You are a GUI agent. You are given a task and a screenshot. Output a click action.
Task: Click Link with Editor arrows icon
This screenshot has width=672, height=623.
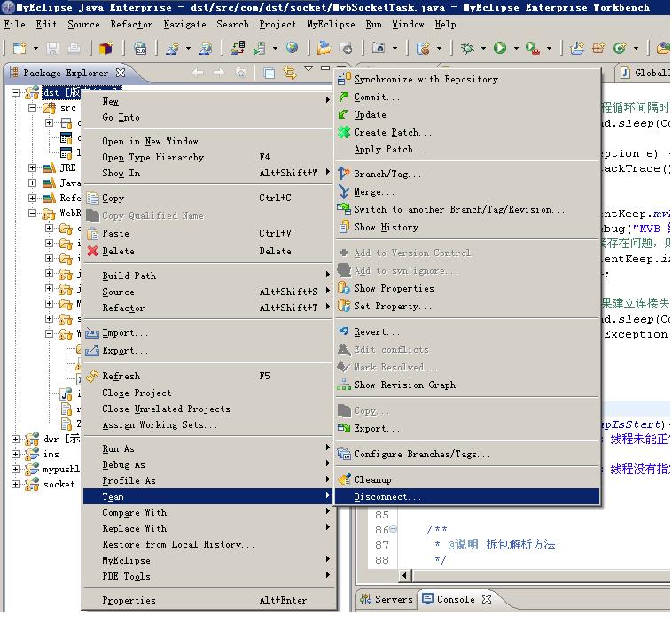(x=290, y=74)
